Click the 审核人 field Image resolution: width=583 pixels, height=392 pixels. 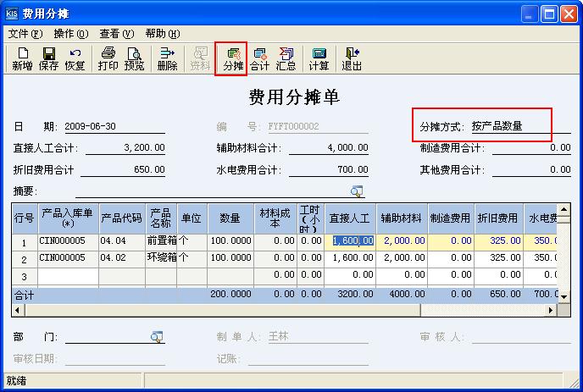coord(521,337)
